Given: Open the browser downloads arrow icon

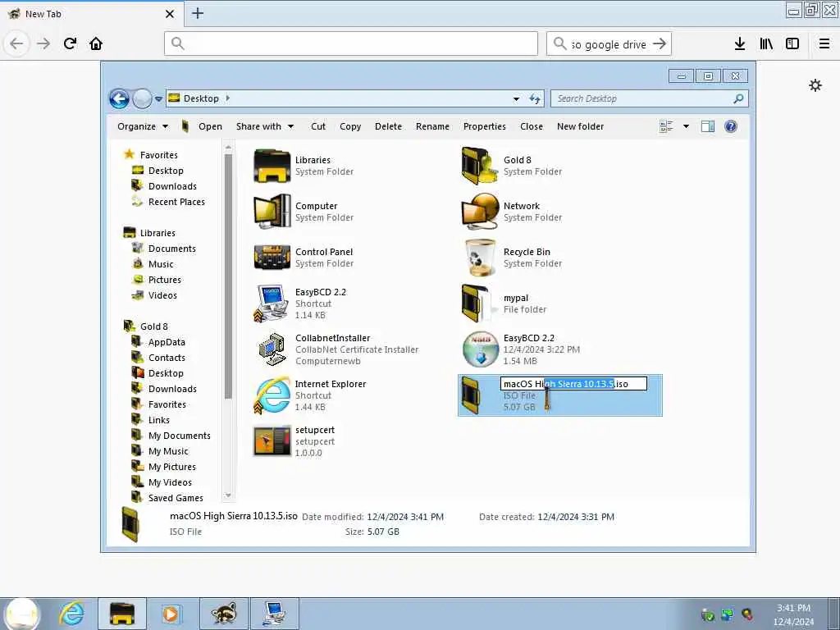Looking at the screenshot, I should point(740,44).
